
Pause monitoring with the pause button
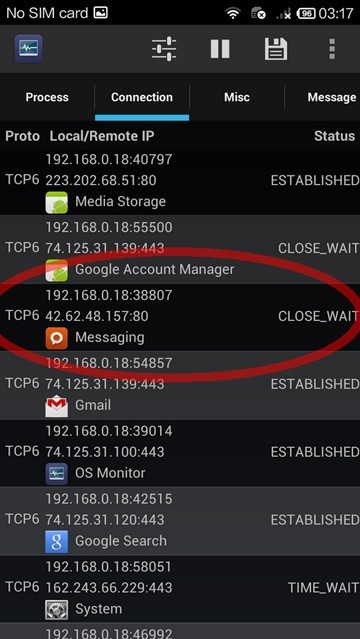pos(220,49)
